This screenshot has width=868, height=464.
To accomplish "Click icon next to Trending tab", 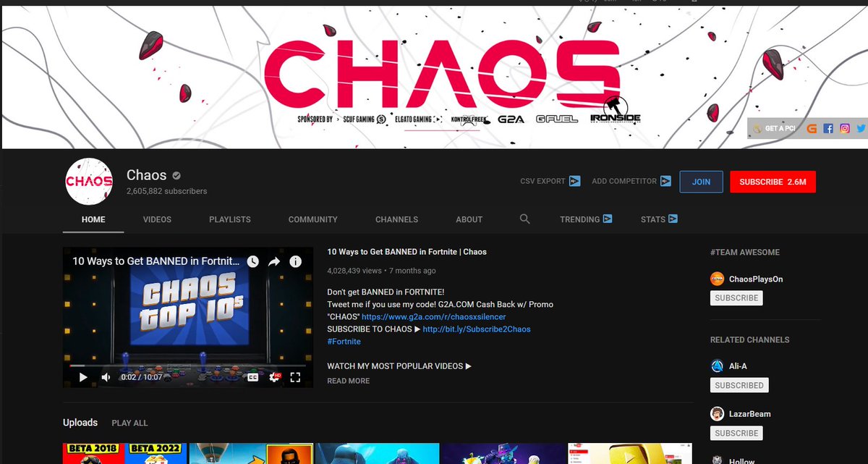I will [608, 219].
